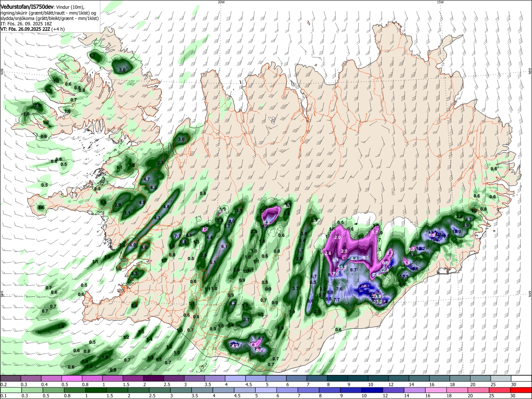Click the 10.8 precipitation value on the map

tap(414, 269)
